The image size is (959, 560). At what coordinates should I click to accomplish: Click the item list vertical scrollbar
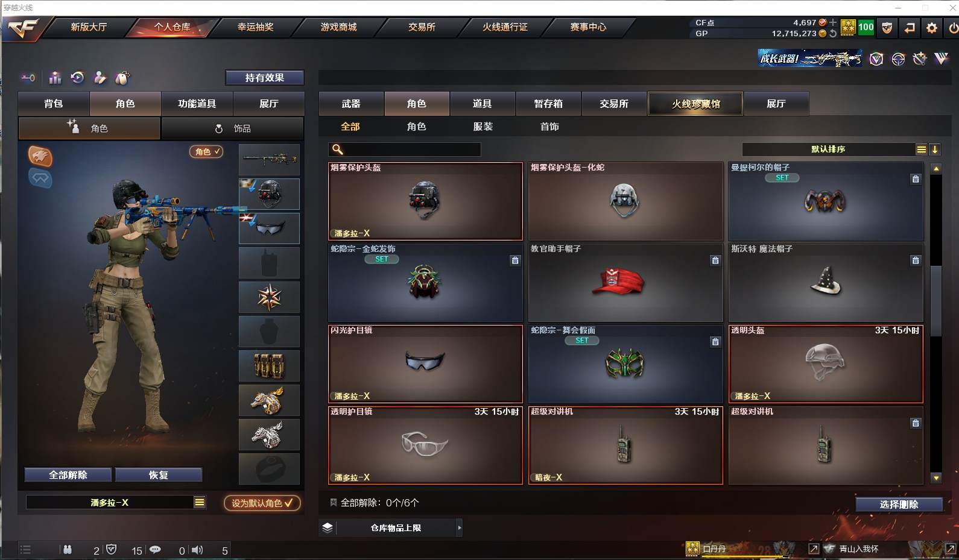(936, 300)
